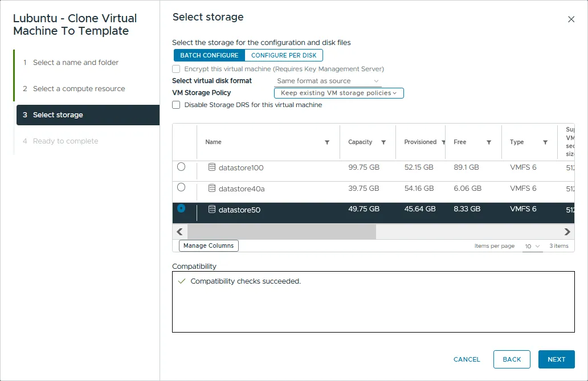Click the 39.75 GB capacity cell

click(364, 189)
